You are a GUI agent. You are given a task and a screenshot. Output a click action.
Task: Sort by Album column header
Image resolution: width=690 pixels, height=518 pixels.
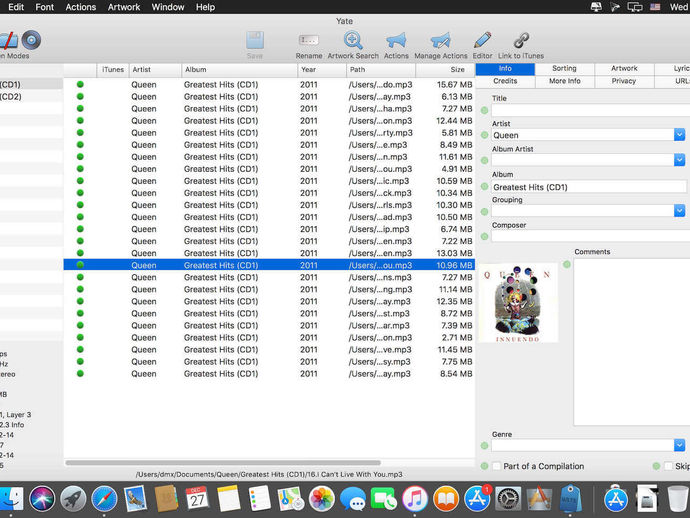tap(239, 70)
